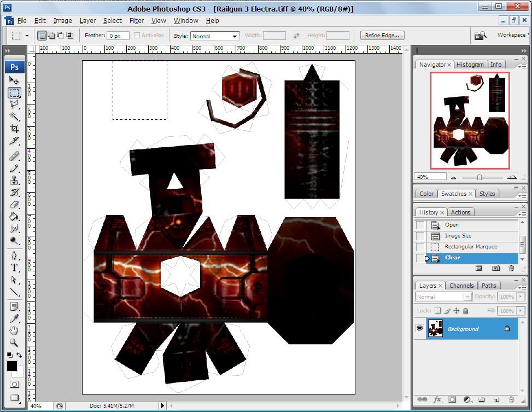
Task: Select the Smudge tool
Action: [x=14, y=228]
